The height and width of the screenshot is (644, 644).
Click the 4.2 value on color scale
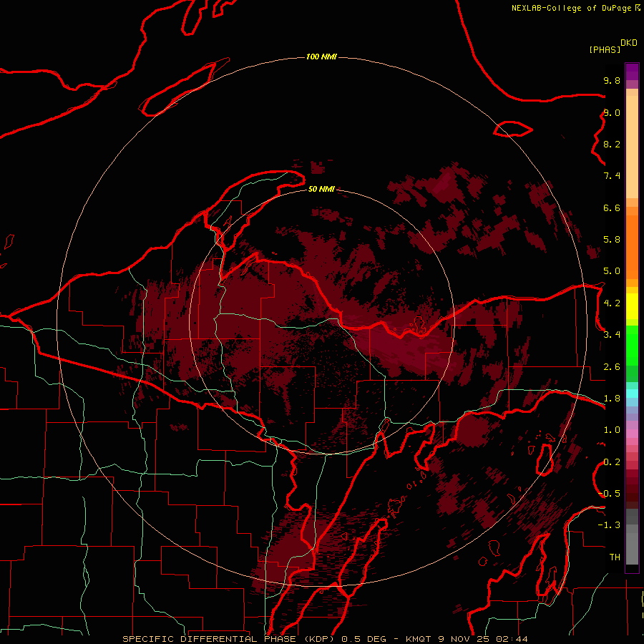(x=612, y=303)
